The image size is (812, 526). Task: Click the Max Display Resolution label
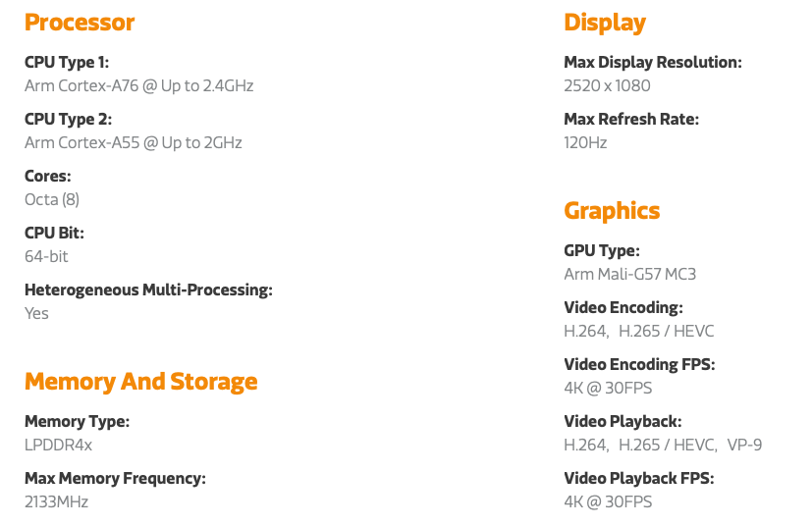[653, 62]
